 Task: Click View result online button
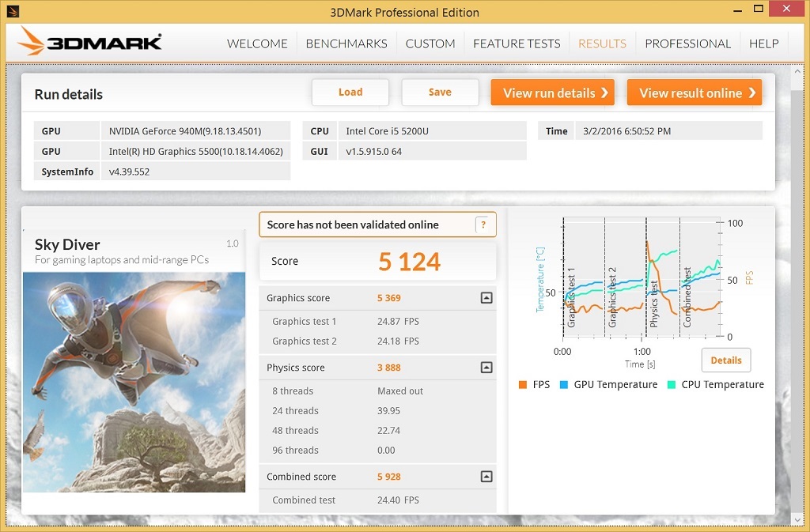click(x=694, y=92)
